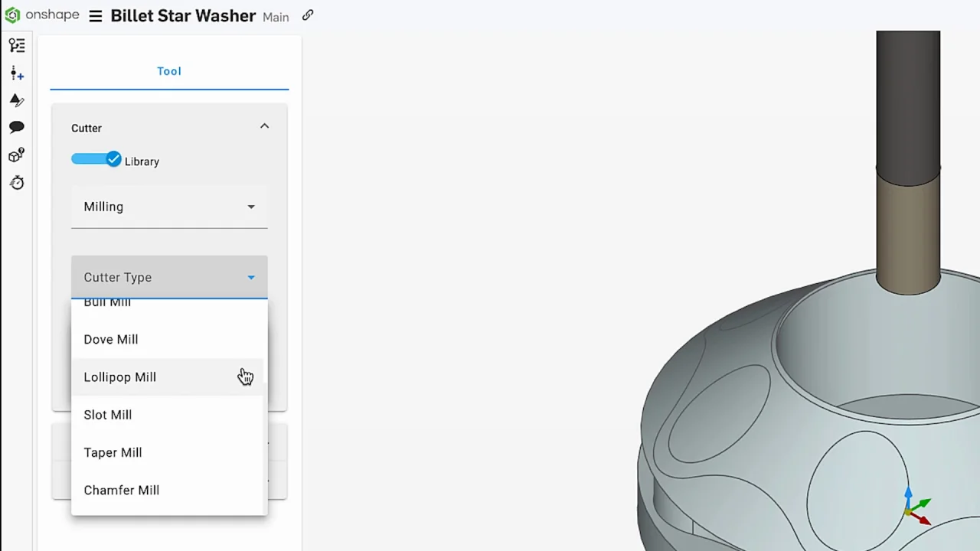Toggle the Library switch off

(x=96, y=159)
